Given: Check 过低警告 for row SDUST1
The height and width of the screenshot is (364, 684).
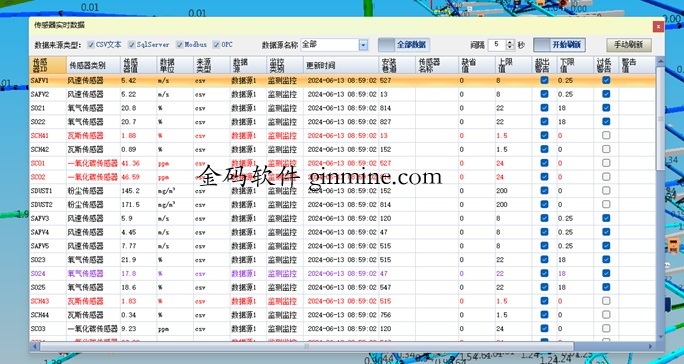Looking at the screenshot, I should point(606,190).
